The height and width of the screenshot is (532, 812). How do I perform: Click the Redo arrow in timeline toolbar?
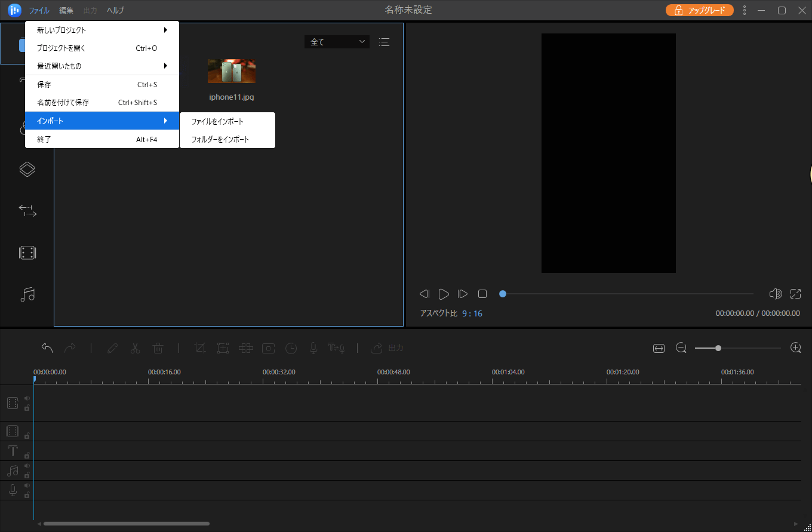pyautogui.click(x=70, y=348)
